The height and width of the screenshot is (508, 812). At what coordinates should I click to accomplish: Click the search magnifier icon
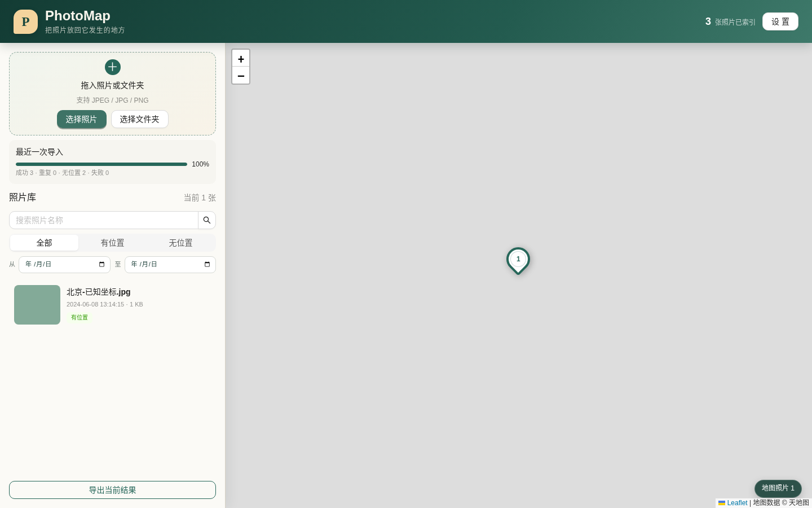click(x=207, y=220)
